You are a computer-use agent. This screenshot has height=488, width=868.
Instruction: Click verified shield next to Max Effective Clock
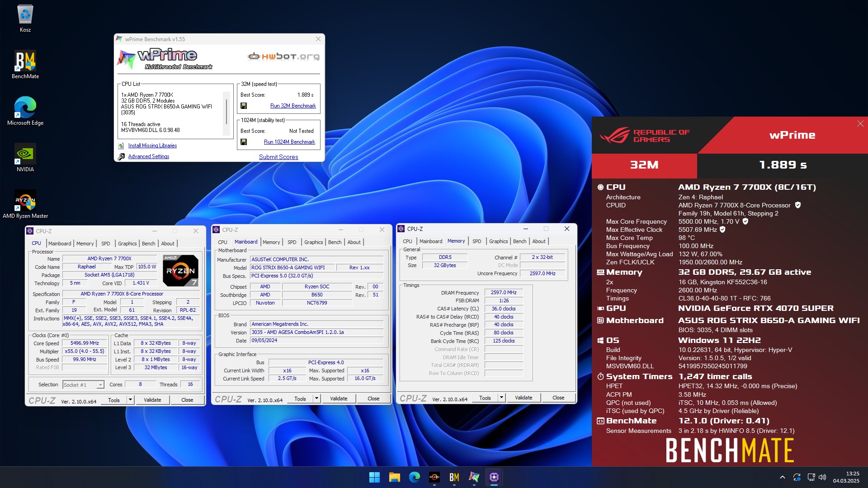(722, 230)
